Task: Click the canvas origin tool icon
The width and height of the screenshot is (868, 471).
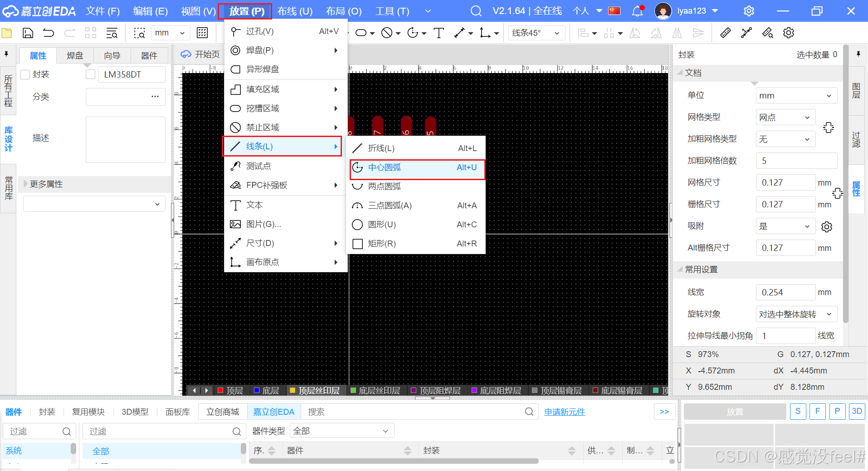Action: [x=485, y=33]
